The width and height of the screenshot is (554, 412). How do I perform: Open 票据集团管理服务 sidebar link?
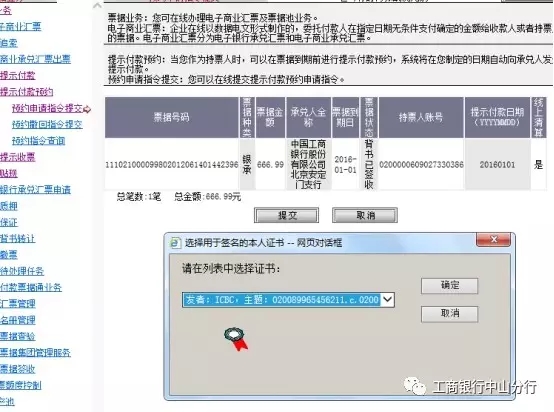(35, 353)
